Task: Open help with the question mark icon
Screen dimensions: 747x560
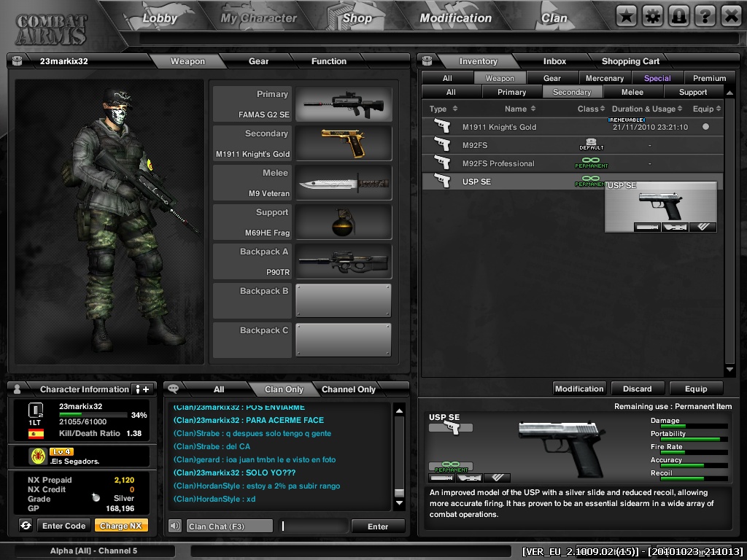Action: coord(704,15)
